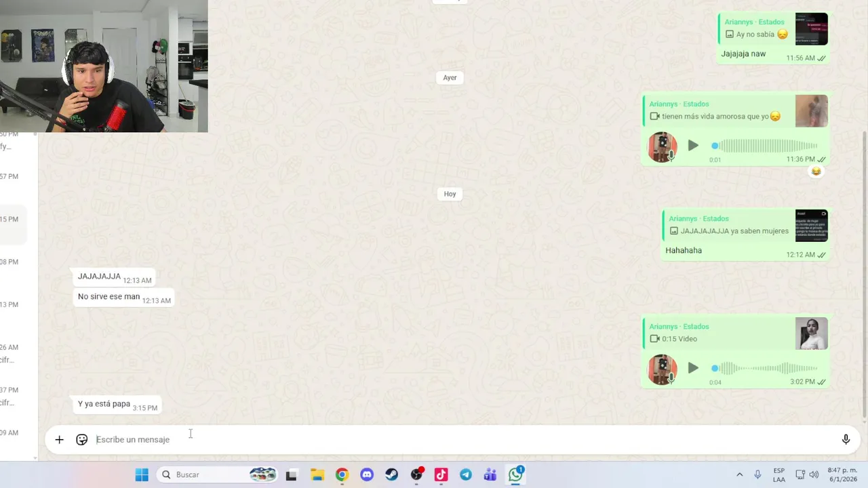Open quoted status 'Ay no sabía'
The image size is (868, 488).
(773, 29)
